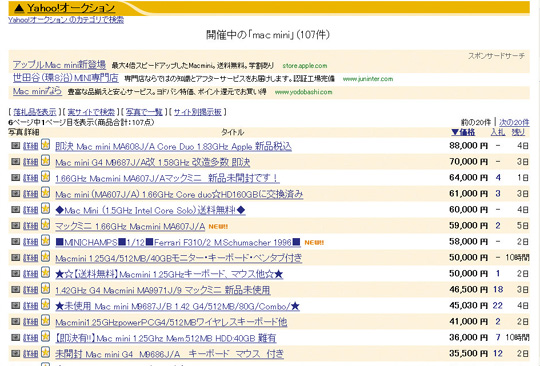Open Yahoo!オークションのカテゴリで検索 link

pos(66,20)
